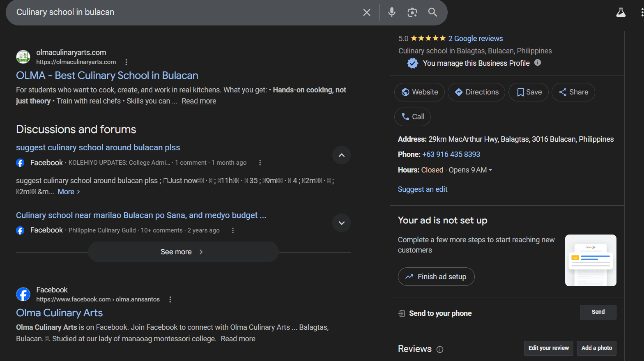This screenshot has height=361, width=644.
Task: Collapse the 'suggest culinary school around bulacan' discussion
Action: coord(341,155)
